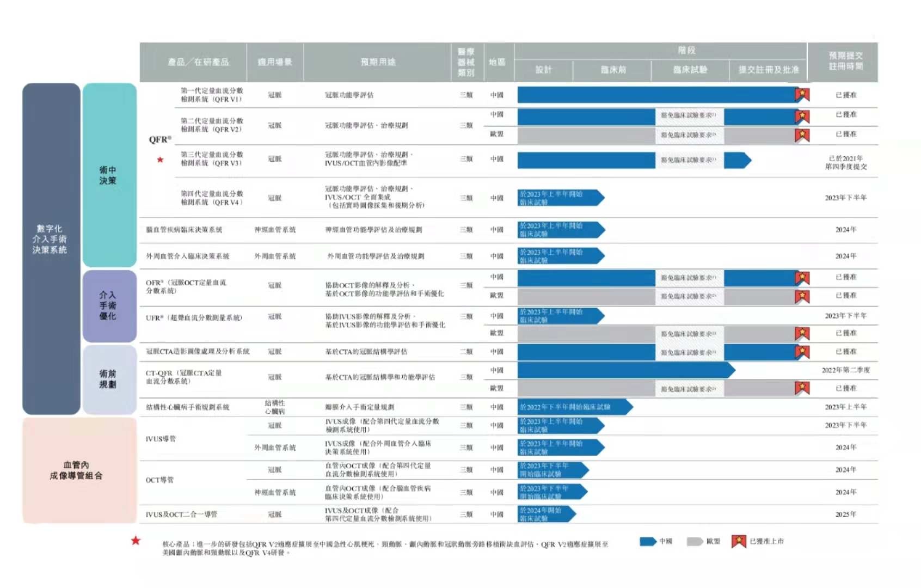Screen dimensions: 921x588
Task: Select the 術前規劃 category block
Action: [x=109, y=379]
